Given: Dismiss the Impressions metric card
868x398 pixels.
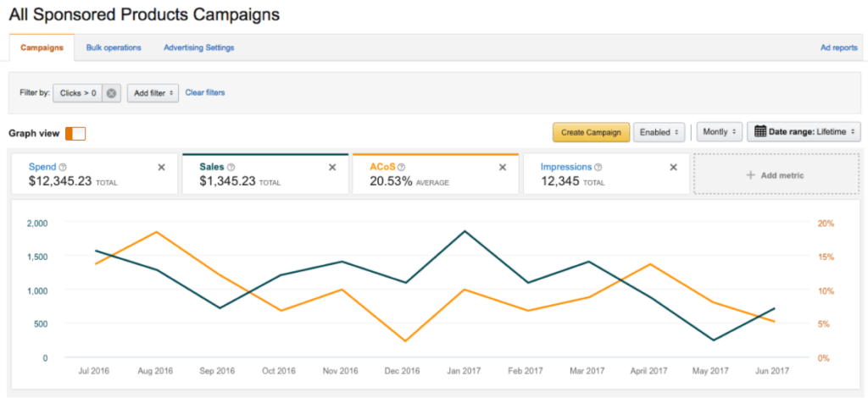Looking at the screenshot, I should (x=674, y=168).
